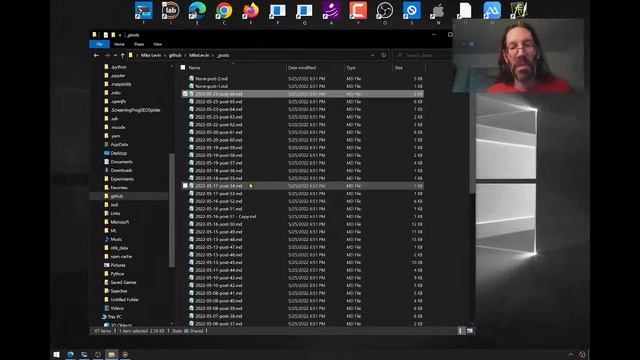640x360 pixels.
Task: Go up one folder level arrow
Action: (x=122, y=55)
